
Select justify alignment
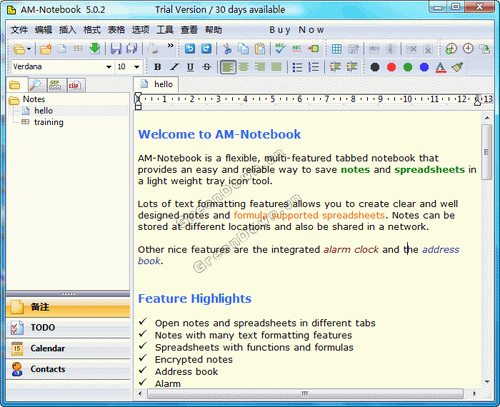coord(276,67)
